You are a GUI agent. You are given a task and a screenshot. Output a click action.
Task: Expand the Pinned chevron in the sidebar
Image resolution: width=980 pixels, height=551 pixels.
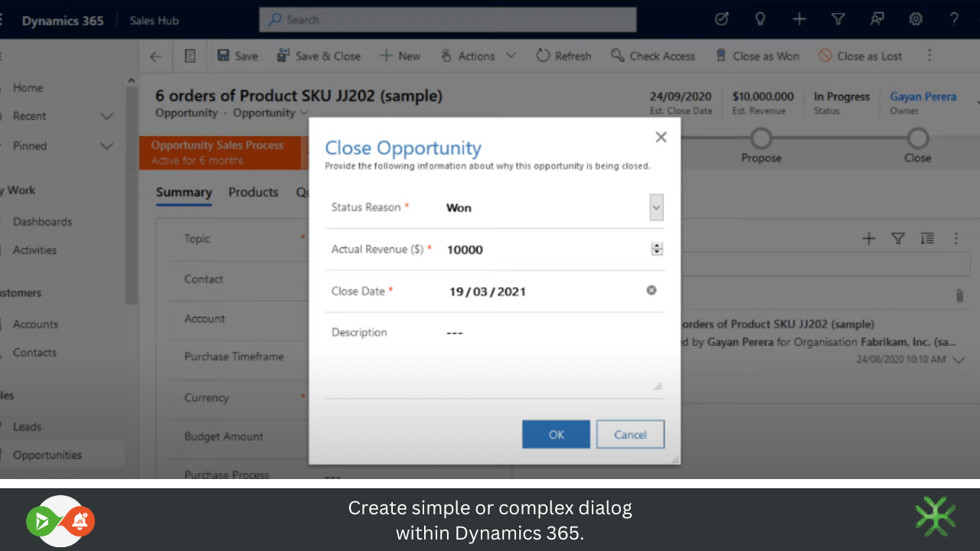coord(107,146)
